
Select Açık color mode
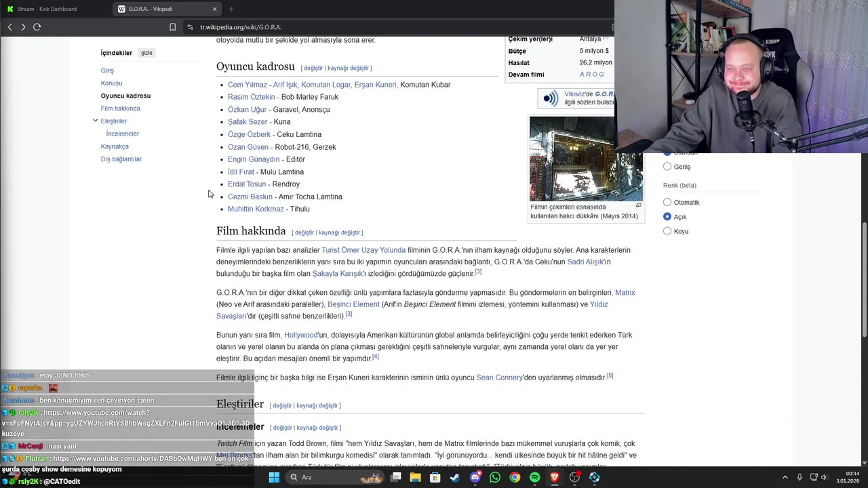tap(667, 216)
